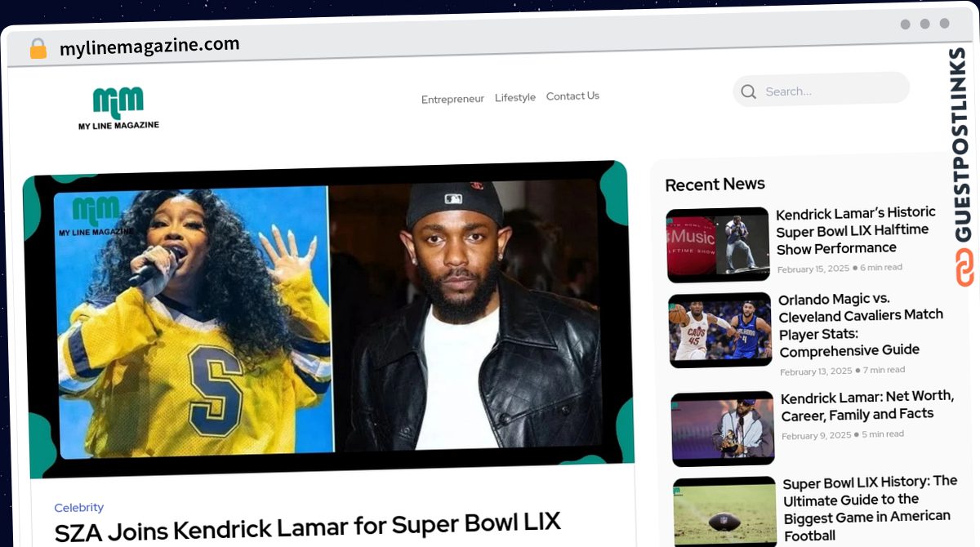Open Kendrick Lamar's Historic Halftime Show article
Screen dimensions: 980x547
pyautogui.click(x=856, y=230)
